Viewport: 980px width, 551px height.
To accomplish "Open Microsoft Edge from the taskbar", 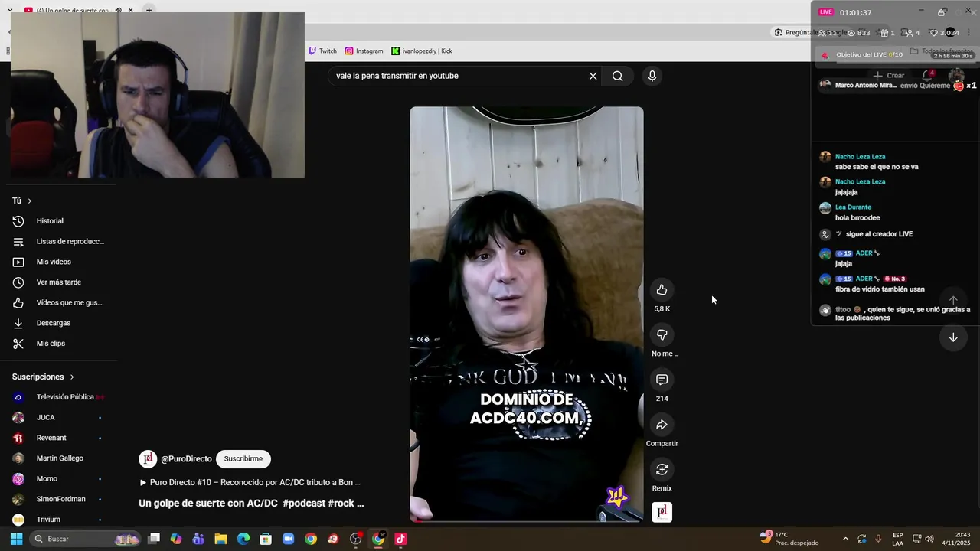I will pos(243,539).
